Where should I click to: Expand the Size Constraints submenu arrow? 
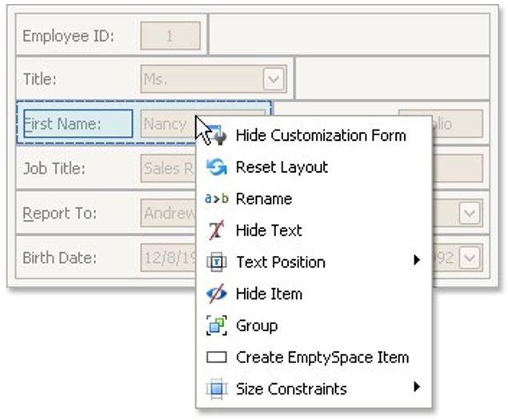point(416,388)
